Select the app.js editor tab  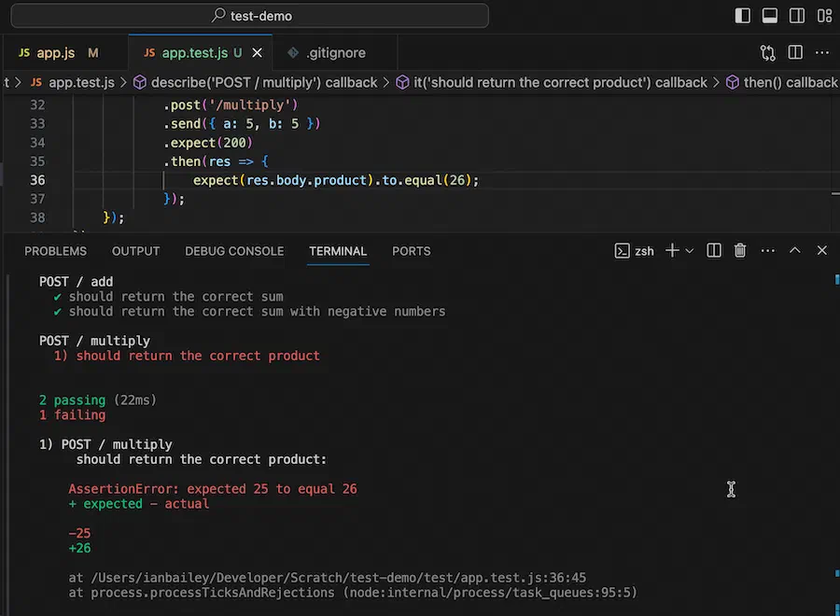click(x=56, y=53)
